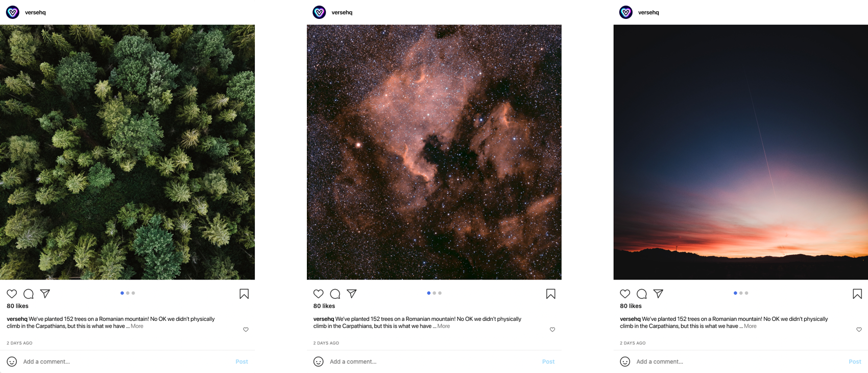This screenshot has width=868, height=373.
Task: Go to second slide of forest carousel
Action: pos(128,293)
